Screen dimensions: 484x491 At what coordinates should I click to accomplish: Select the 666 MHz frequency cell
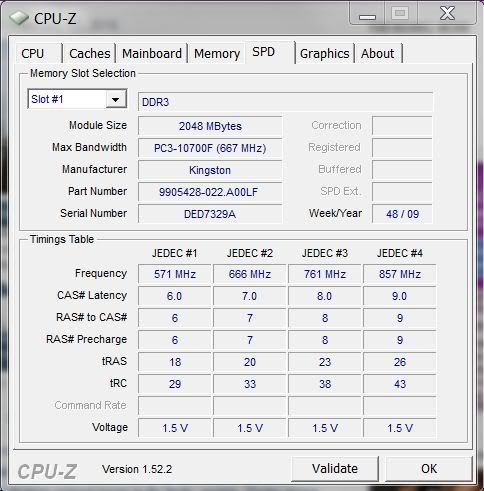[x=250, y=274]
